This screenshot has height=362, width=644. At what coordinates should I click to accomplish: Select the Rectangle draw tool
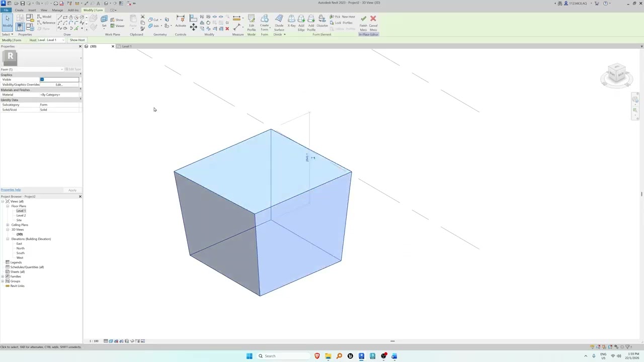[65, 18]
